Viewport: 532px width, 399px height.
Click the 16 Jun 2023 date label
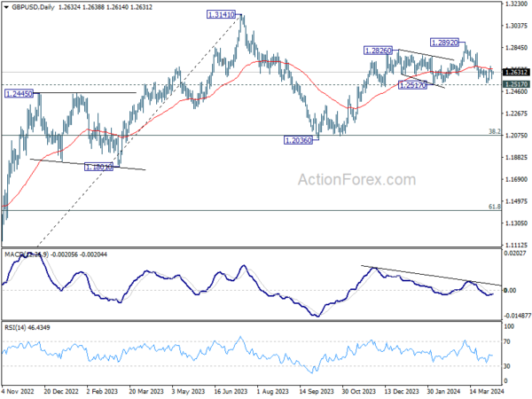[231, 391]
